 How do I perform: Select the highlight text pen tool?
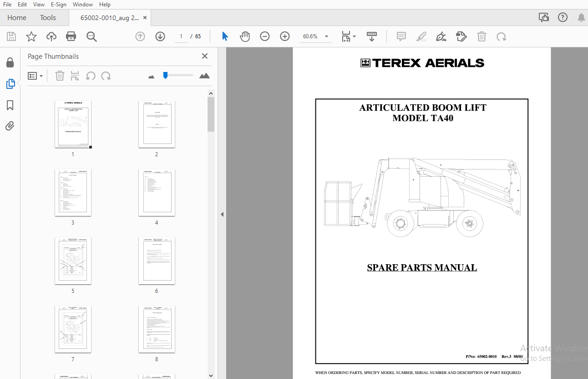click(421, 36)
